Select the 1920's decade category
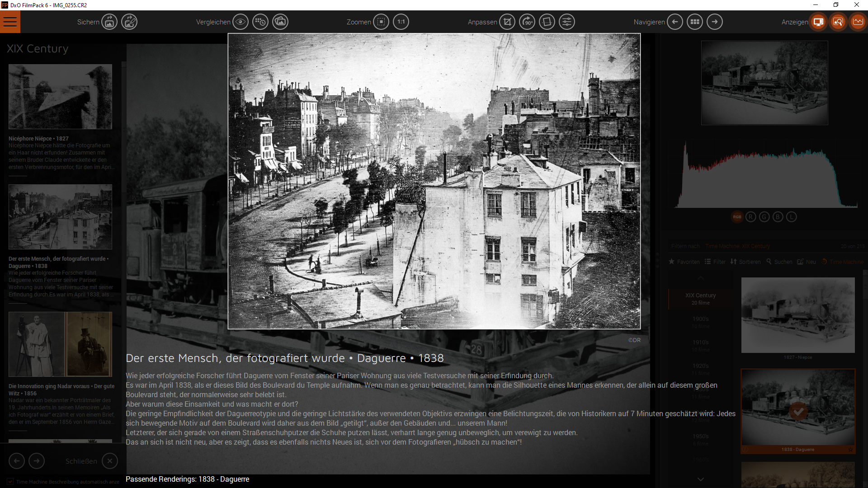 (701, 369)
